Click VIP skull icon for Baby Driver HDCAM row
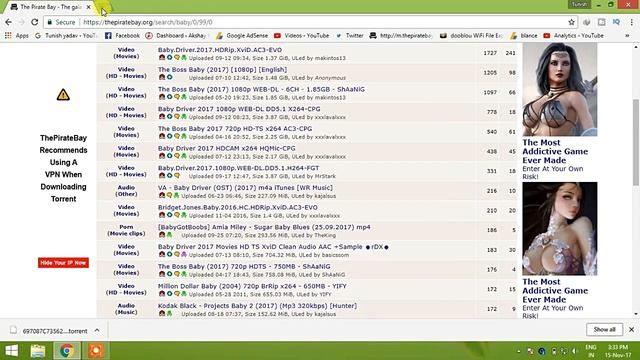Screen dimensions: 640x360 coord(184,156)
